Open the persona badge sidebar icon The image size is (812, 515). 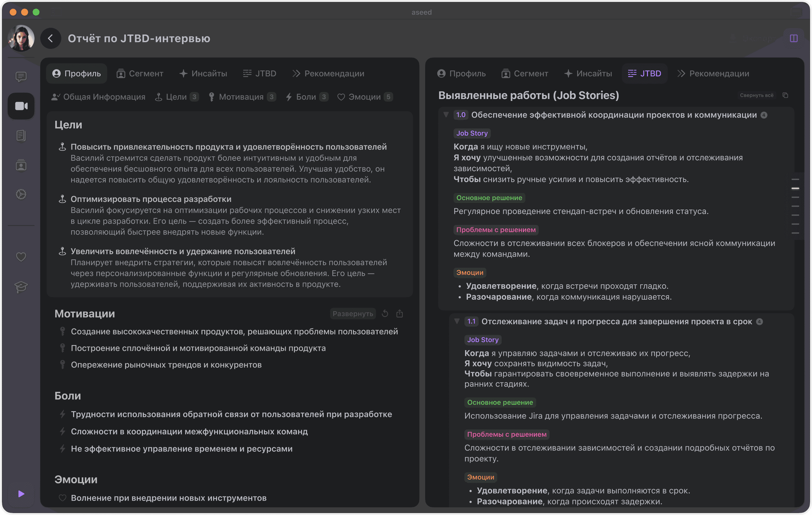click(x=21, y=165)
